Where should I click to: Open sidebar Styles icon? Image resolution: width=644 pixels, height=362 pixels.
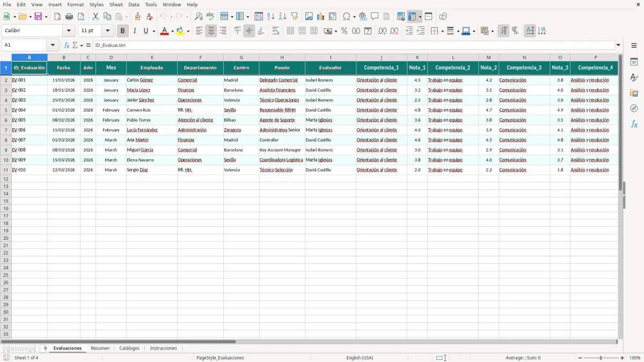click(634, 78)
